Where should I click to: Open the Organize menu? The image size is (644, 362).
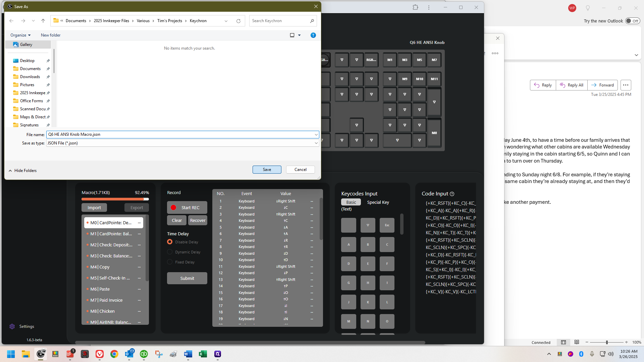pyautogui.click(x=20, y=35)
